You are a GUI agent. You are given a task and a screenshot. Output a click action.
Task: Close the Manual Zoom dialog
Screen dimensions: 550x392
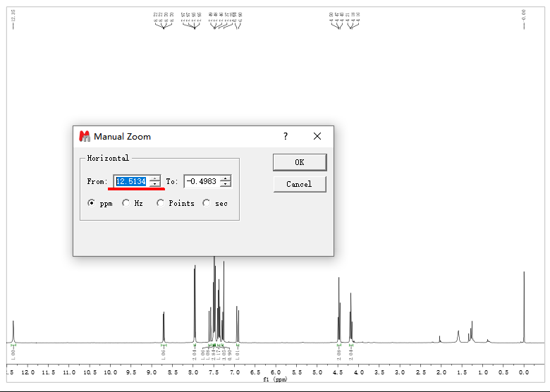[x=317, y=136]
